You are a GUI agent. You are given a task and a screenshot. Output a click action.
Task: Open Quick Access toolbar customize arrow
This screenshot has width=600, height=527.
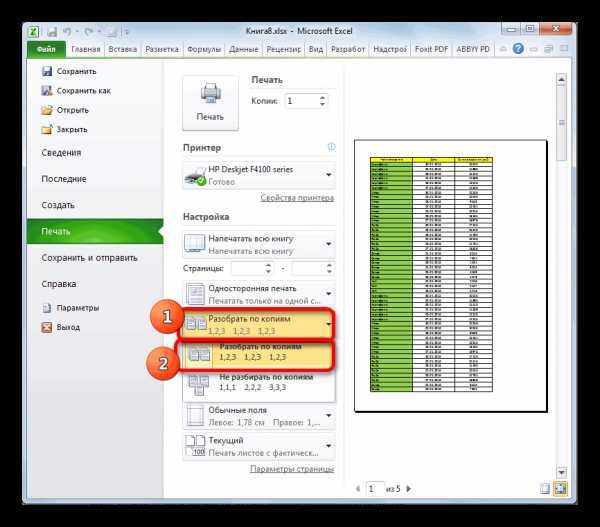127,32
